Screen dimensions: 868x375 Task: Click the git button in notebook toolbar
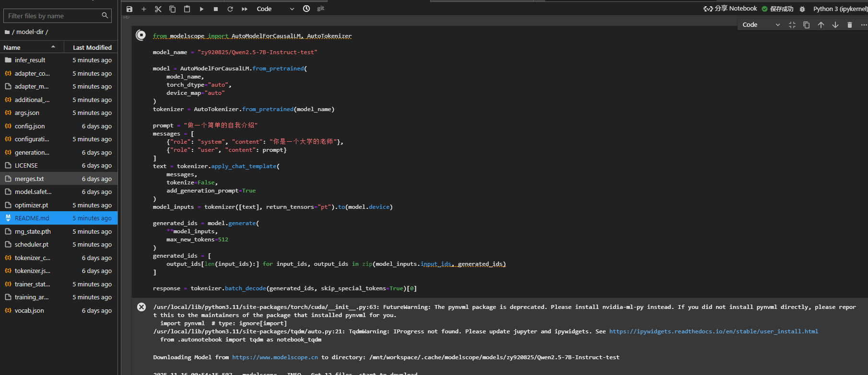pyautogui.click(x=321, y=9)
